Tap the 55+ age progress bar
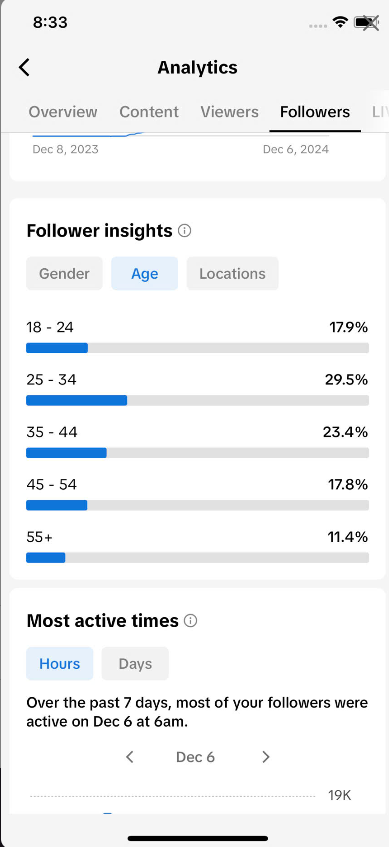This screenshot has width=389, height=847. click(197, 557)
